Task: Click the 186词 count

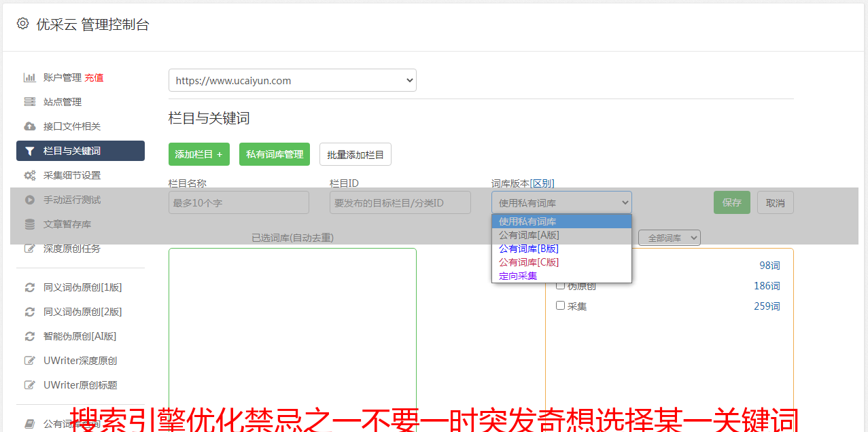Action: [767, 286]
